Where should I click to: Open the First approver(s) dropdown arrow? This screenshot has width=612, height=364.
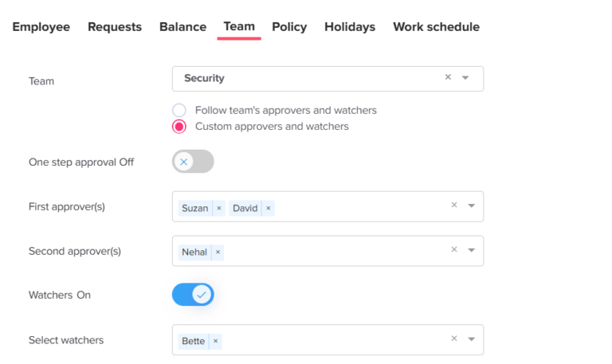pos(471,205)
